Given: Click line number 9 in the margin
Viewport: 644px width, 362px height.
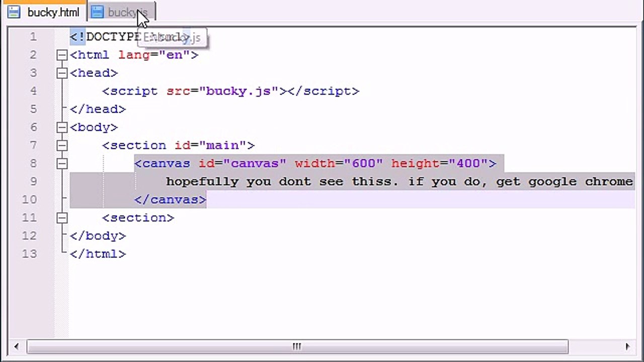Looking at the screenshot, I should (x=33, y=182).
